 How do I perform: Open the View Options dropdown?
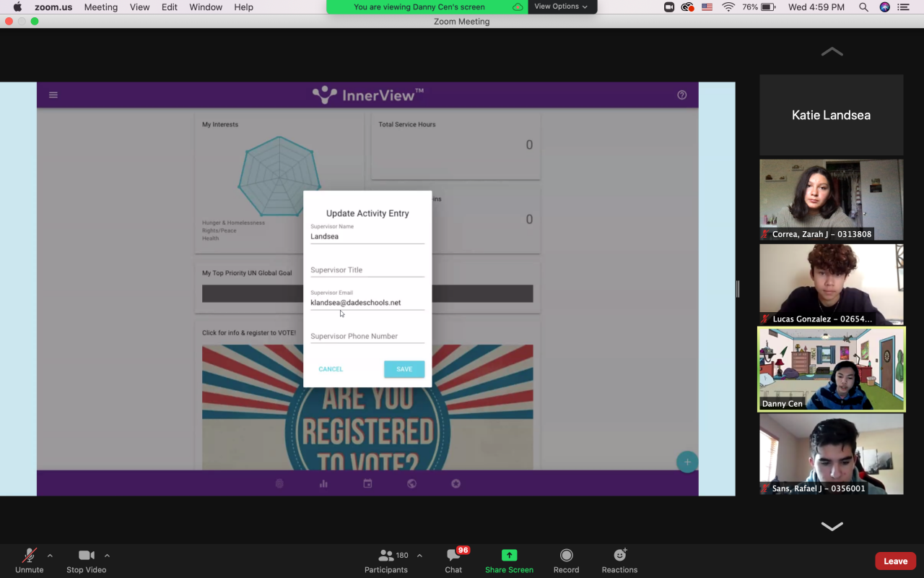click(x=561, y=7)
